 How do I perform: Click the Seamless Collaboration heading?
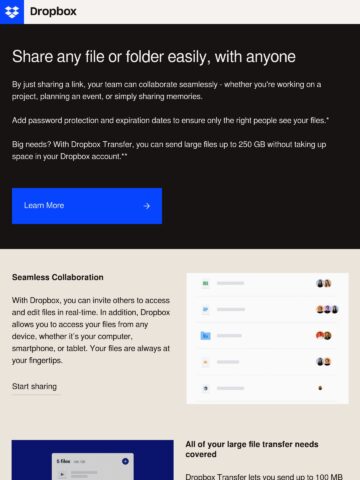58,277
